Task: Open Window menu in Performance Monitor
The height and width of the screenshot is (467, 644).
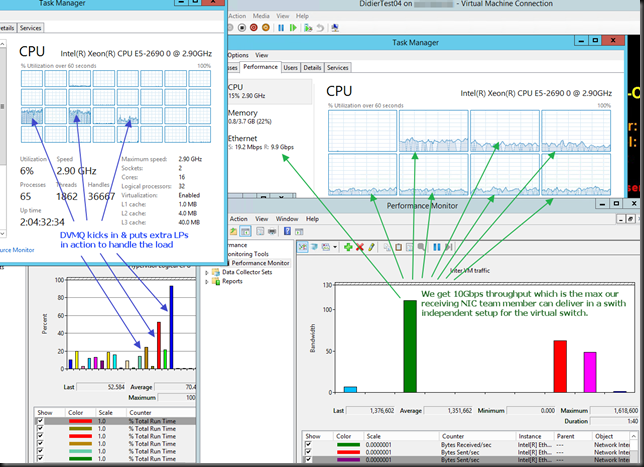Action: (x=287, y=219)
